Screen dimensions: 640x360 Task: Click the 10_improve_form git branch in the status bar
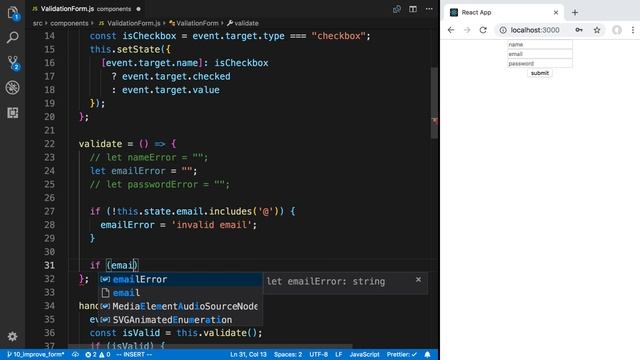click(36, 354)
